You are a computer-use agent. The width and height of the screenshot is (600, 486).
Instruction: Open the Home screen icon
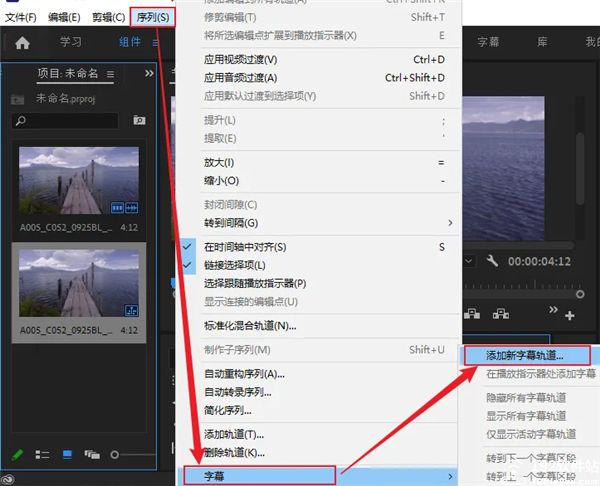[22, 42]
